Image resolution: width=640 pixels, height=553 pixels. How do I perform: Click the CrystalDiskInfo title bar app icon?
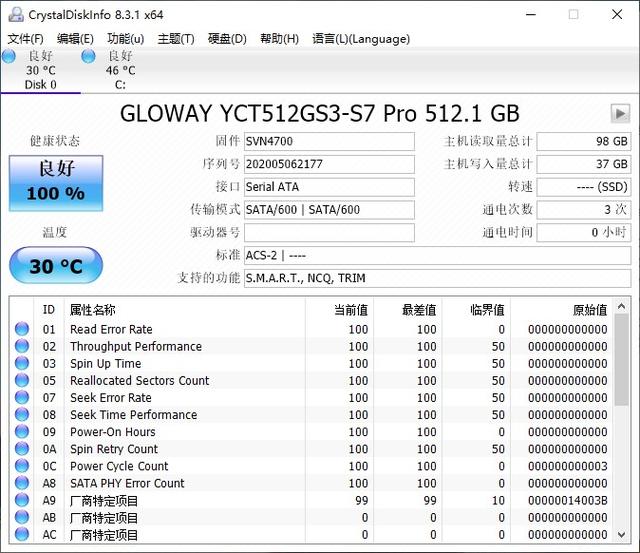pos(16,15)
